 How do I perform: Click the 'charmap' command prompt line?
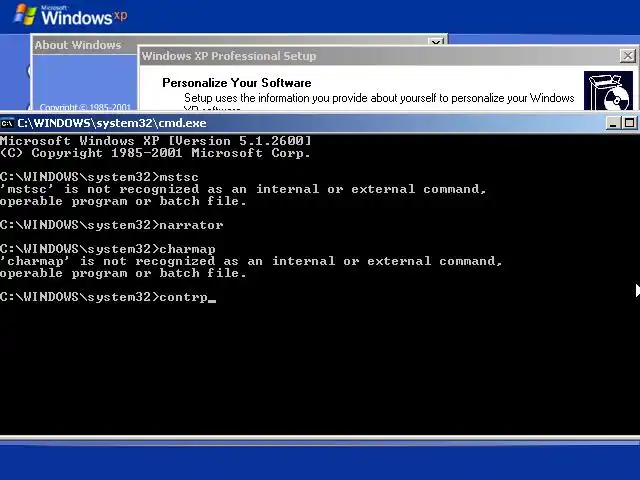coord(107,249)
